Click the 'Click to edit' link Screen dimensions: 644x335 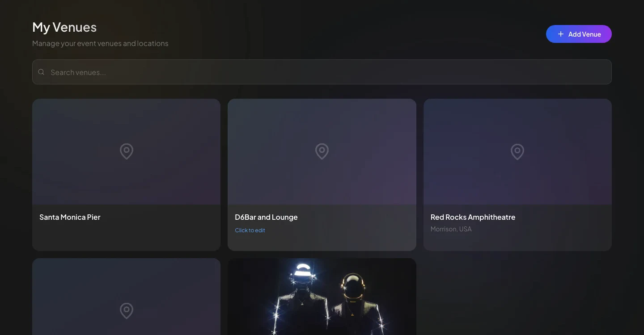click(x=250, y=230)
